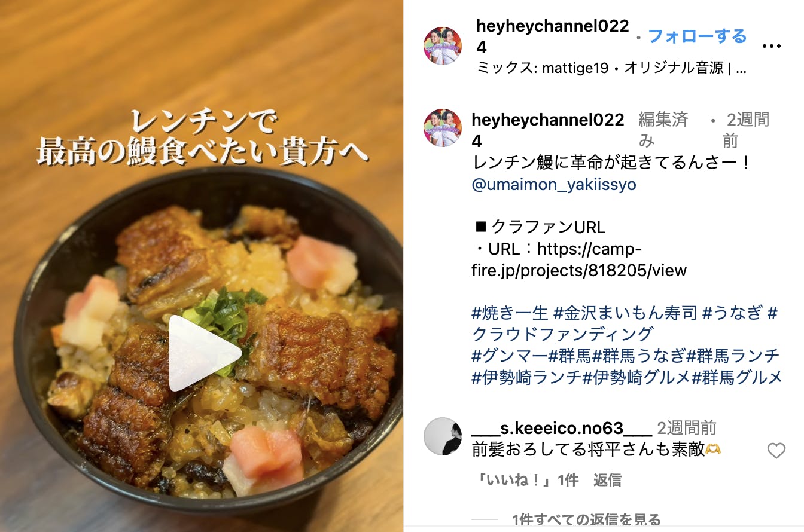Open the ___s.keeeico.no63___ commenter avatar
804x532 pixels.
point(443,436)
